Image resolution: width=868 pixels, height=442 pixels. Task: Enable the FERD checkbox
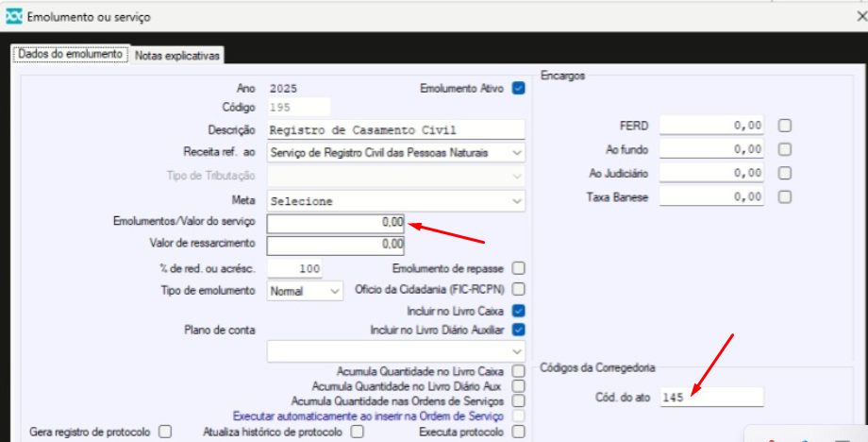pos(784,126)
